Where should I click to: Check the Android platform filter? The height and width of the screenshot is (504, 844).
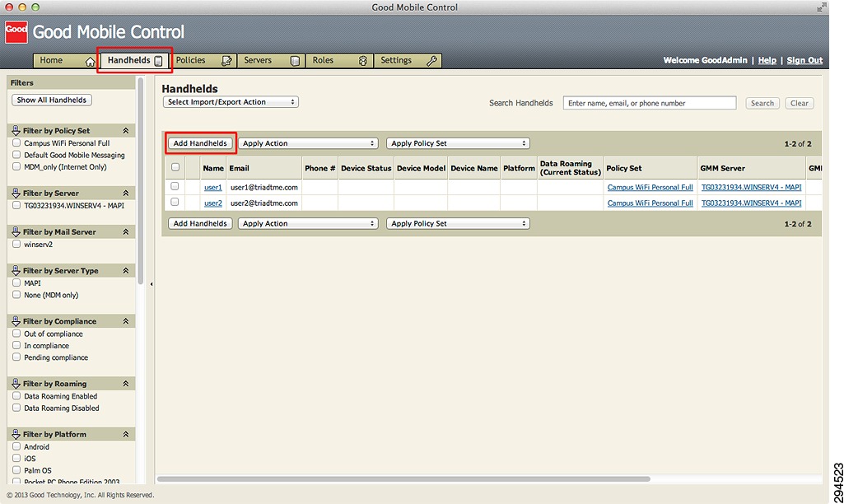click(x=16, y=447)
